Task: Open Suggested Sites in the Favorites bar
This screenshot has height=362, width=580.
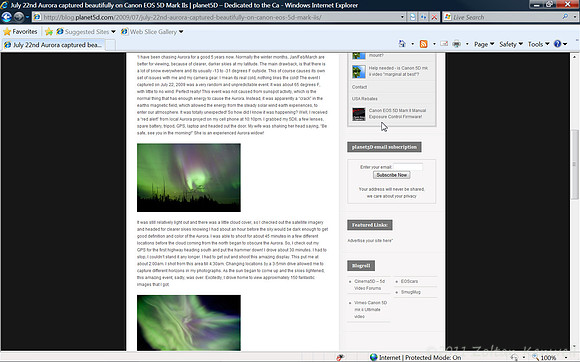Action: (x=86, y=32)
